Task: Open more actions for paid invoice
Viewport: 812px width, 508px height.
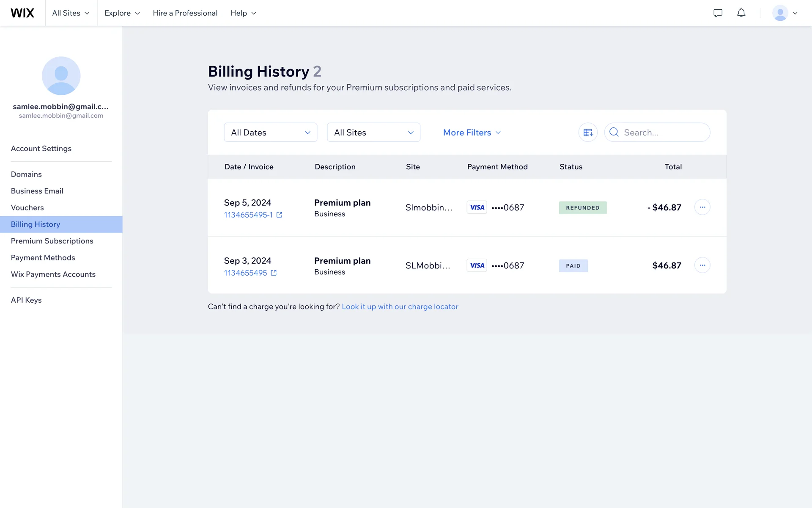Action: (702, 265)
